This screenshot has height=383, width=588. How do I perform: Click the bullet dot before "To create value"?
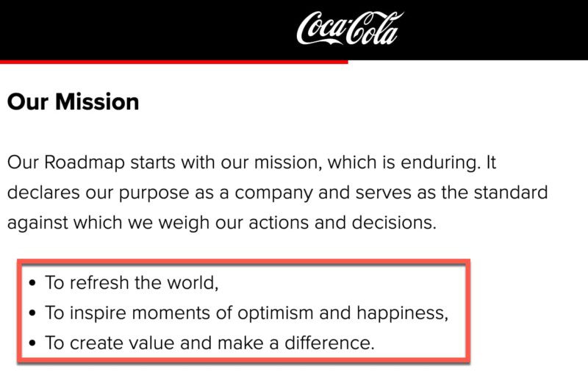click(32, 343)
